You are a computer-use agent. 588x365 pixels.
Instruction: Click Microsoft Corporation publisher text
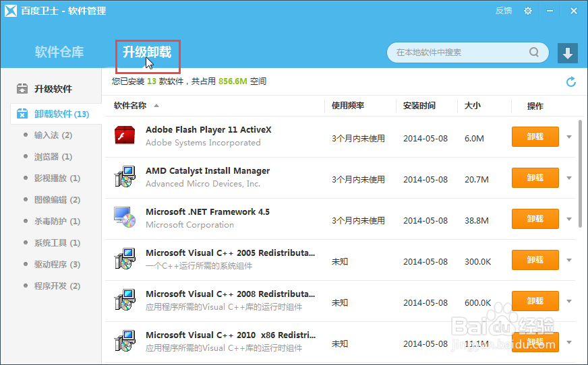(x=189, y=225)
